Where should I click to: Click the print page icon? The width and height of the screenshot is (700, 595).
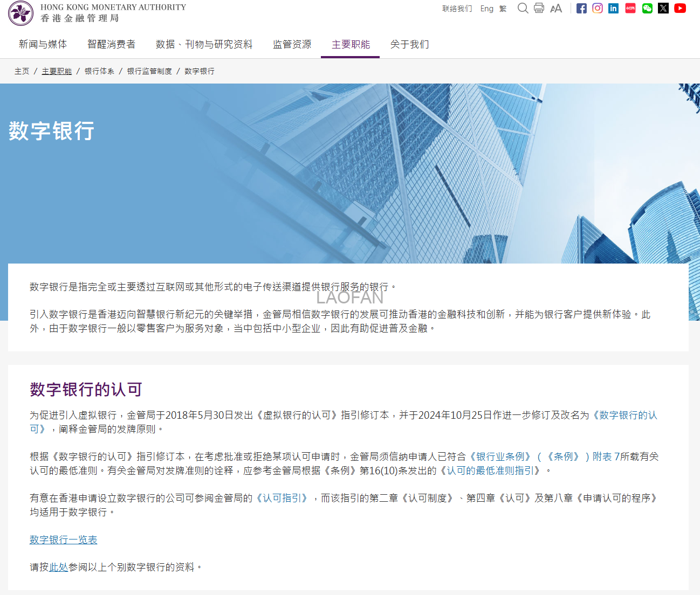[x=539, y=8]
